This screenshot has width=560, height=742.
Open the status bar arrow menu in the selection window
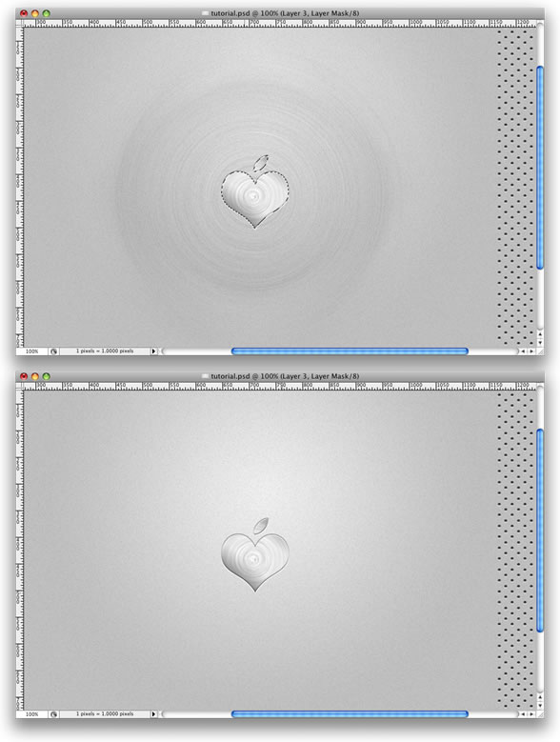point(153,351)
